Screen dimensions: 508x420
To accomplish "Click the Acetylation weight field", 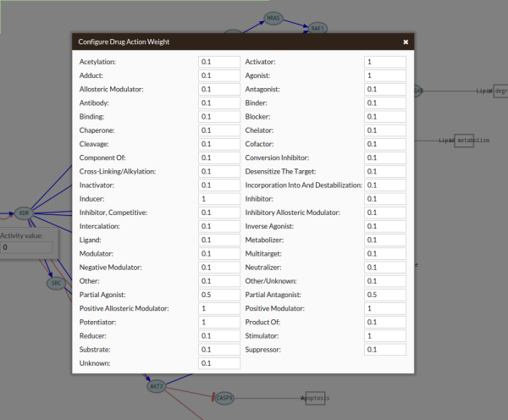I will point(219,62).
